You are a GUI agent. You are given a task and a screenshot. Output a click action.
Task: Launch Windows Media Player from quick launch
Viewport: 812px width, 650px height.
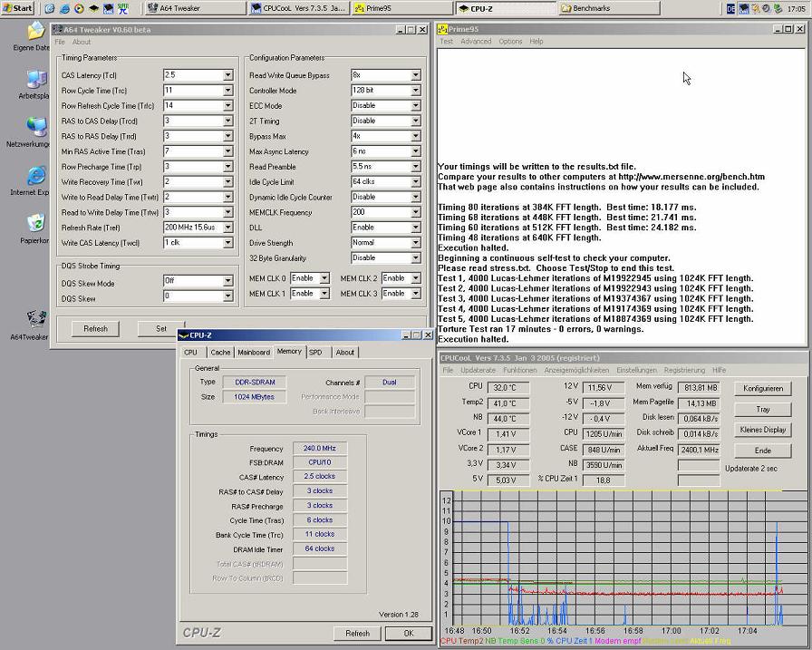pyautogui.click(x=79, y=8)
